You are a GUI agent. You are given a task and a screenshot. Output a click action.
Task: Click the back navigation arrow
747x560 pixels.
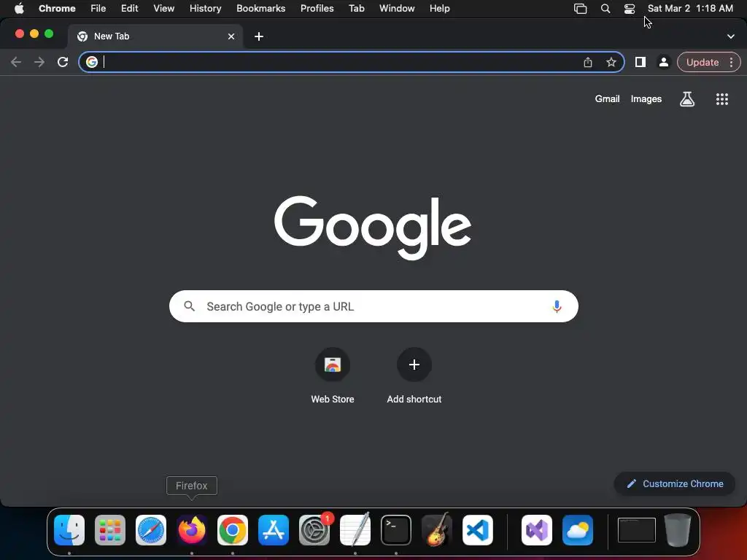(16, 62)
